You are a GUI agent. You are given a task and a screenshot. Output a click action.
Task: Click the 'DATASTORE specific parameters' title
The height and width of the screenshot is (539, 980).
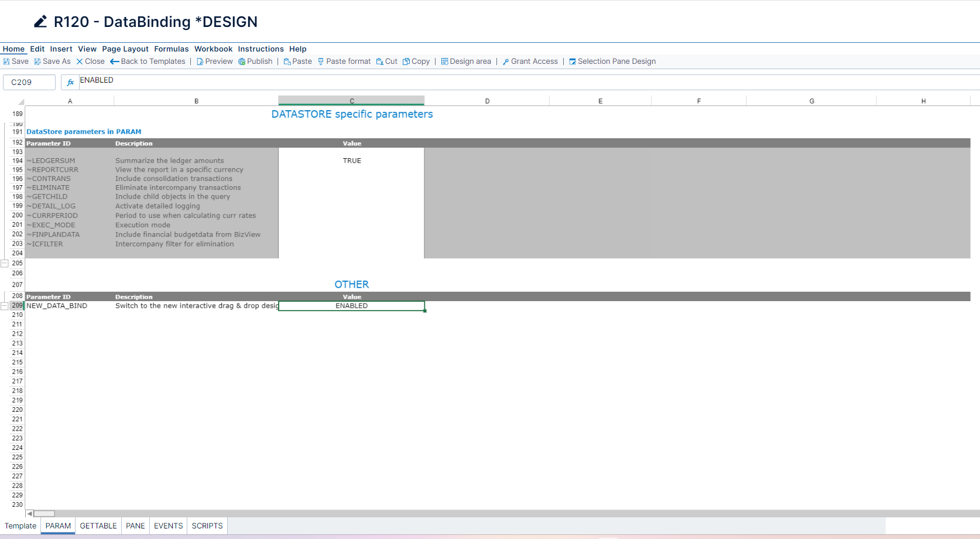[352, 114]
